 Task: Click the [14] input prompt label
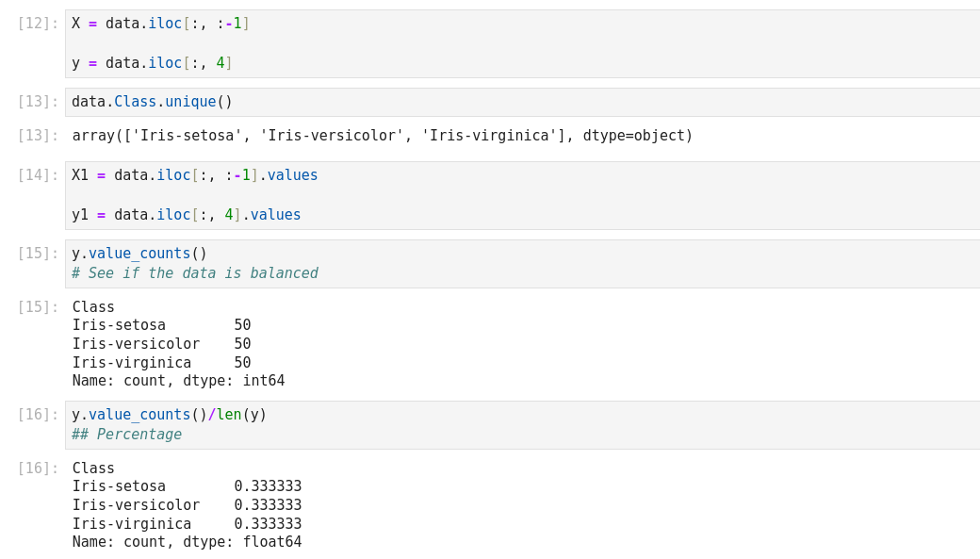[38, 175]
